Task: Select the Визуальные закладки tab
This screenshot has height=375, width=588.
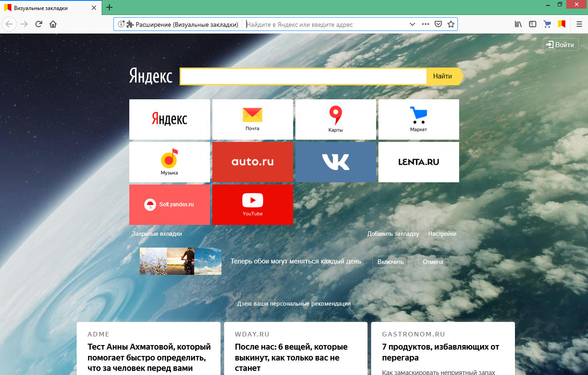Action: pyautogui.click(x=45, y=7)
